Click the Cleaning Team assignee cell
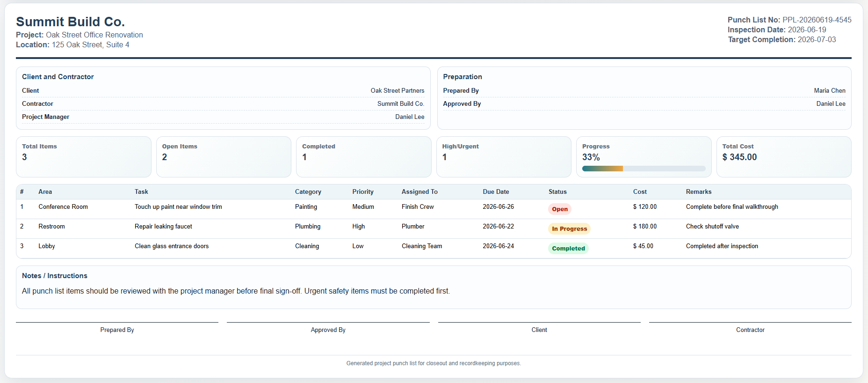 point(422,246)
